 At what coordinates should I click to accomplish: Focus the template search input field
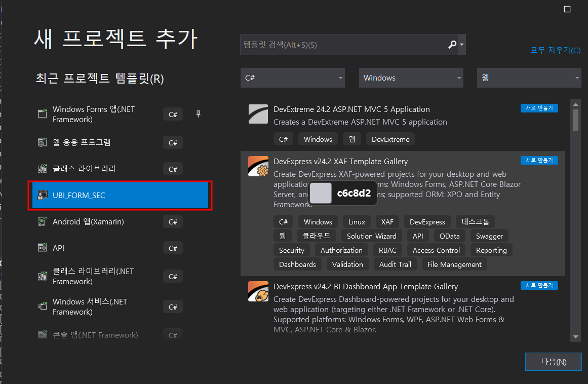pyautogui.click(x=344, y=45)
